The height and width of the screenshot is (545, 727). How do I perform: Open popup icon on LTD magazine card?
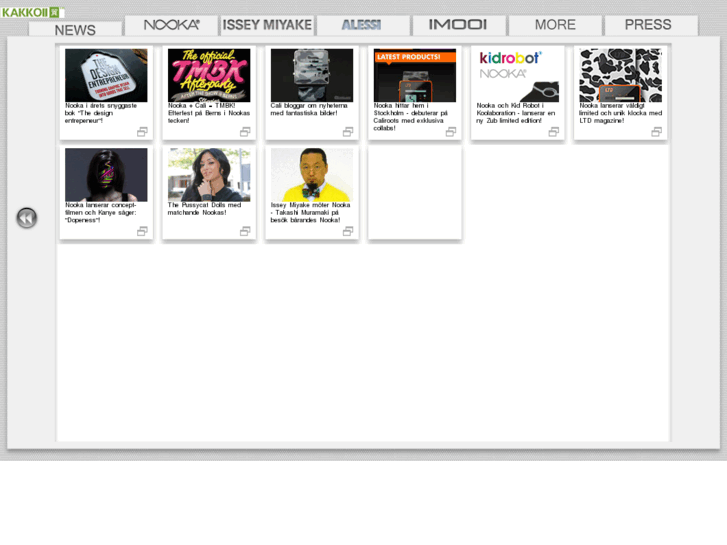click(657, 132)
